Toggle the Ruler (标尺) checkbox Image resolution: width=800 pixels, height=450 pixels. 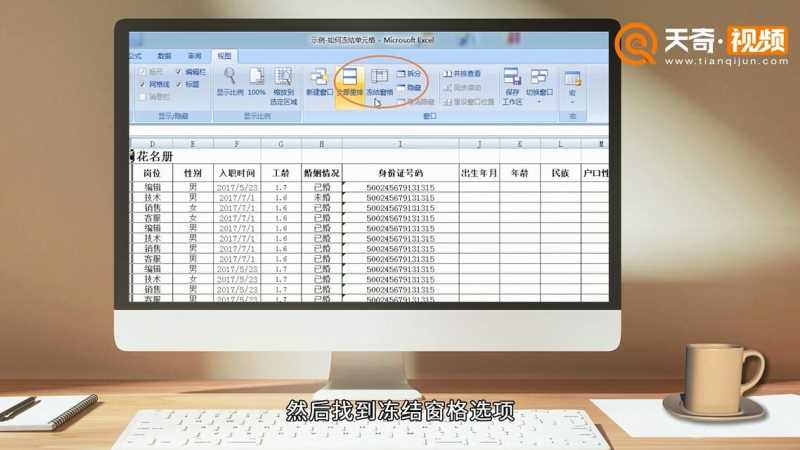151,72
